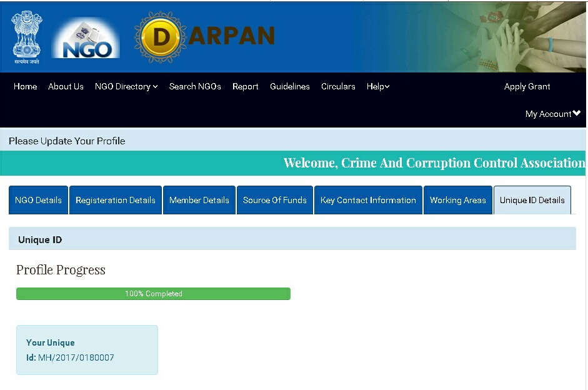The height and width of the screenshot is (390, 588).
Task: Switch to the Key Contact Information tab
Action: point(368,200)
